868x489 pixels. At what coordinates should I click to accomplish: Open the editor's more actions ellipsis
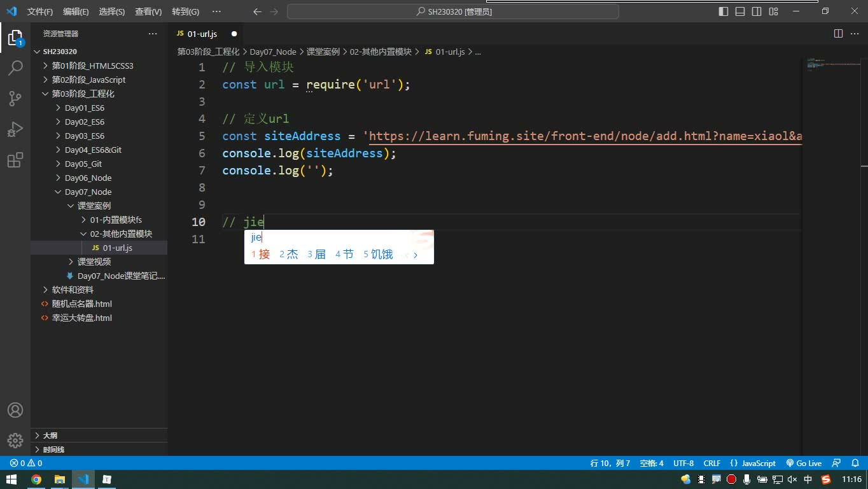pyautogui.click(x=853, y=34)
